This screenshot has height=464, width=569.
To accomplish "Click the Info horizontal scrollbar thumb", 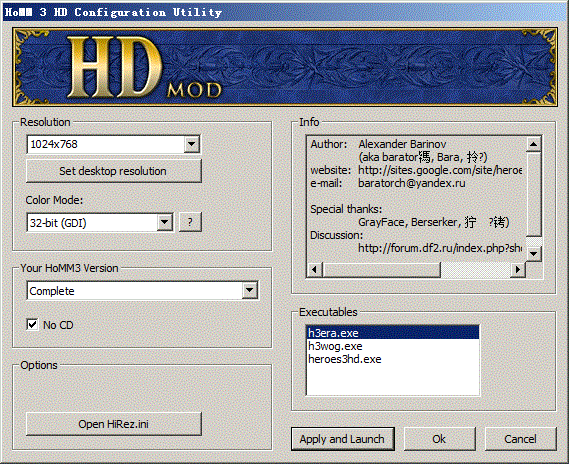I will click(381, 270).
